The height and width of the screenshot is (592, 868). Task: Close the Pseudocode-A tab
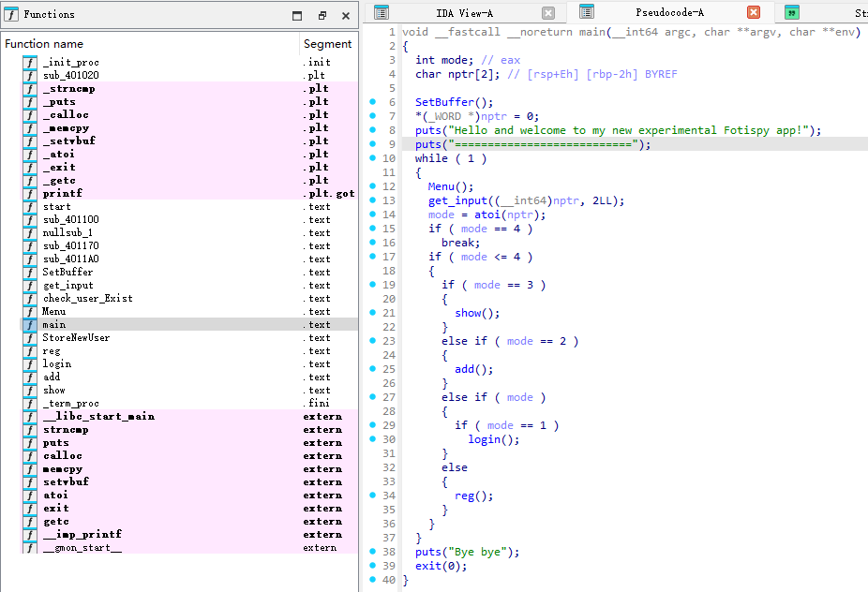click(x=754, y=13)
